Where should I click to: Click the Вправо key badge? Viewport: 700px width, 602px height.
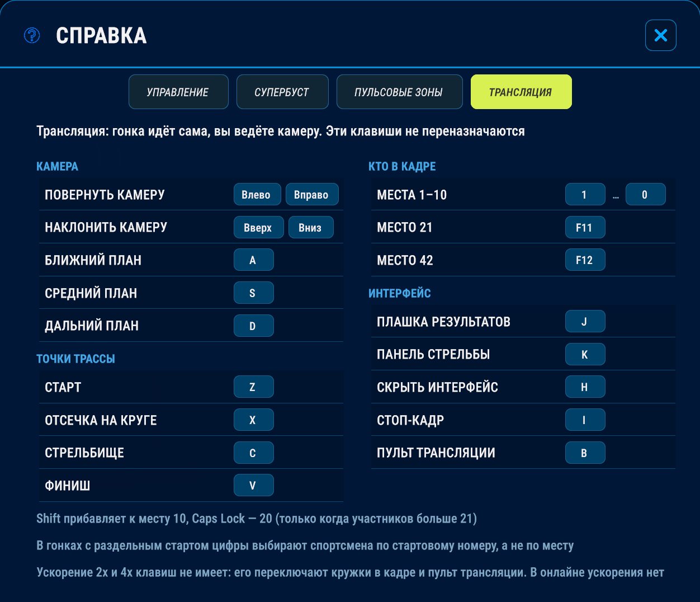312,195
